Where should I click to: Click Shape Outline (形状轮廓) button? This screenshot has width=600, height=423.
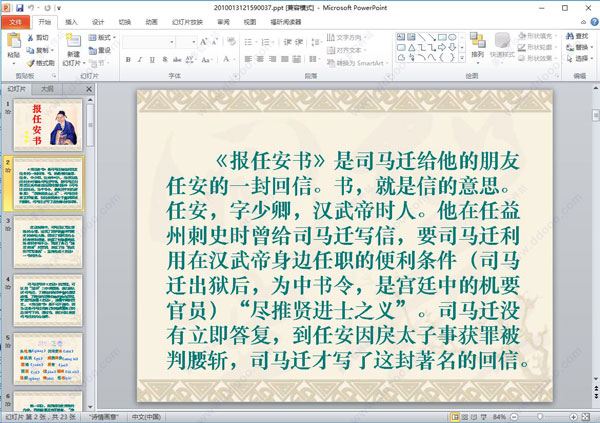click(535, 47)
